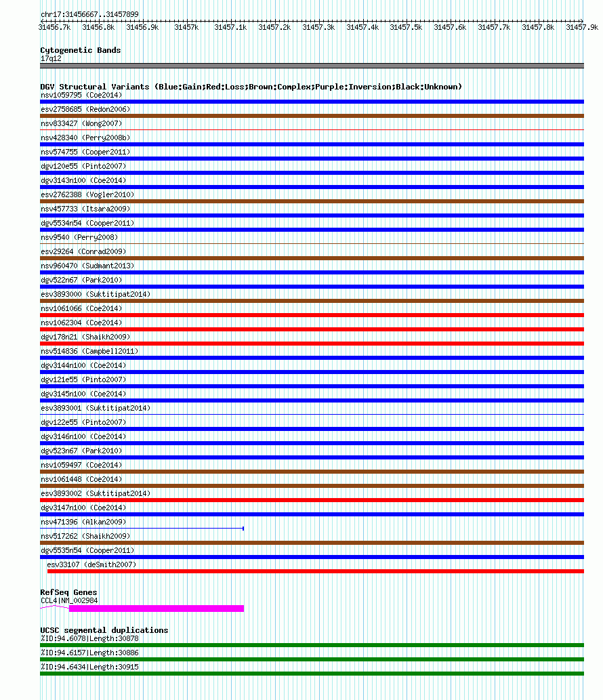
Task: Click the nsv1061448 (Coe2014) label
Action: (x=81, y=480)
